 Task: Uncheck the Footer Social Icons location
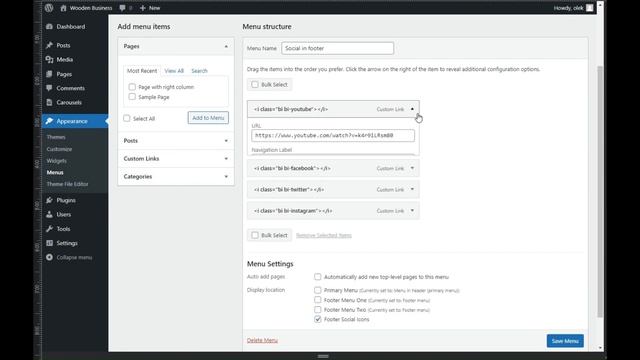[318, 319]
